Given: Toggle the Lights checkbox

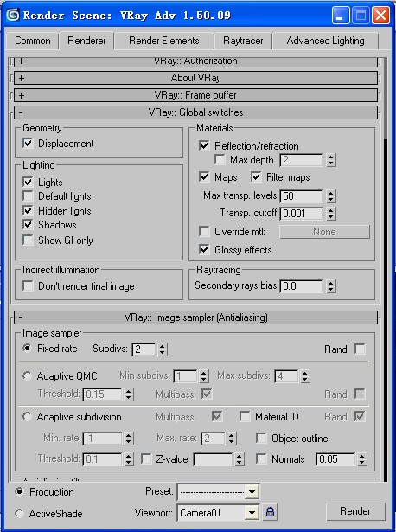Looking at the screenshot, I should pyautogui.click(x=28, y=182).
